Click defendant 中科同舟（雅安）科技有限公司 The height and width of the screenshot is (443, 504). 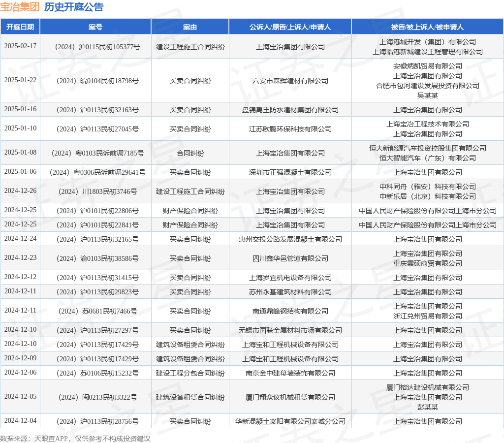428,187
